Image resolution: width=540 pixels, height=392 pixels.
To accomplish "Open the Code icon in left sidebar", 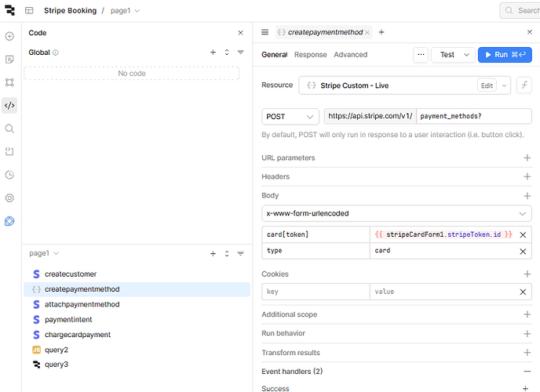I will (9, 105).
